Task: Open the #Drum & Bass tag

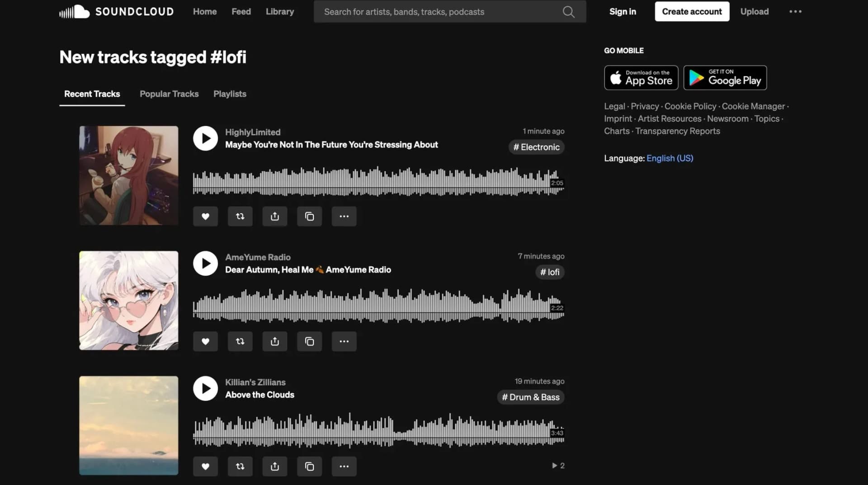Action: [x=530, y=397]
